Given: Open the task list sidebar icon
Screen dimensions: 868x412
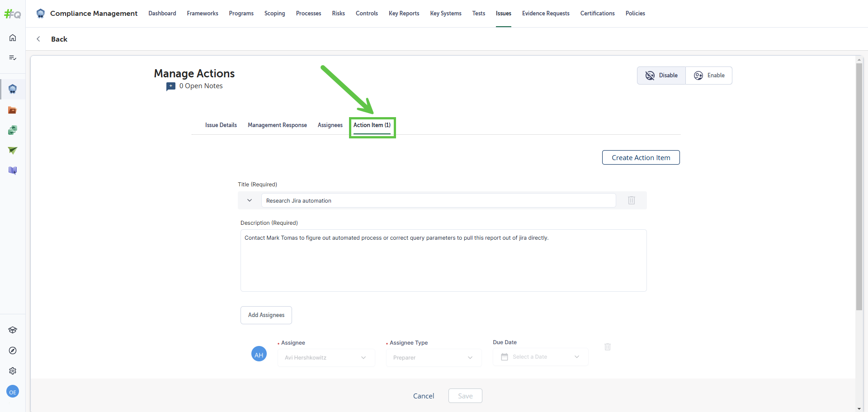Looking at the screenshot, I should (13, 57).
